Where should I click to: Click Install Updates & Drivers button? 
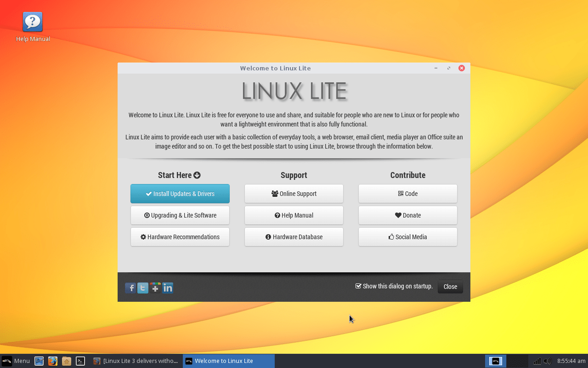(x=180, y=194)
